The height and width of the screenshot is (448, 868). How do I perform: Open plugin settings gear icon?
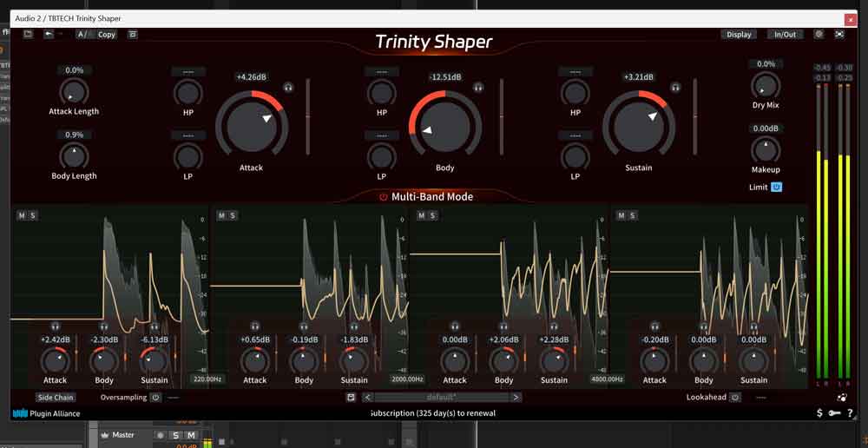point(819,35)
